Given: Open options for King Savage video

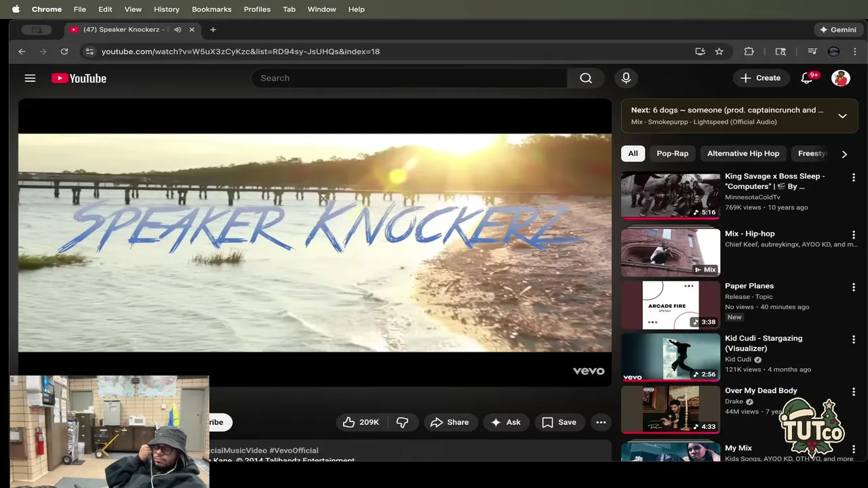Looking at the screenshot, I should 853,178.
